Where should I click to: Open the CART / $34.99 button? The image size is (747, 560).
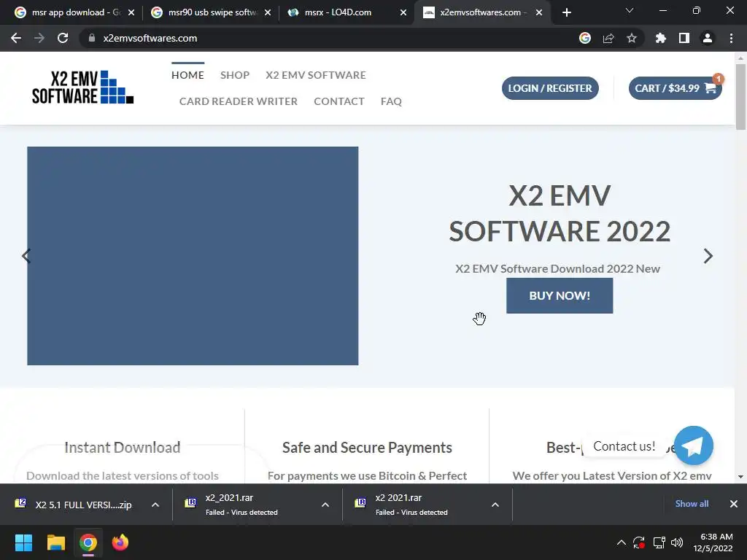click(x=676, y=88)
